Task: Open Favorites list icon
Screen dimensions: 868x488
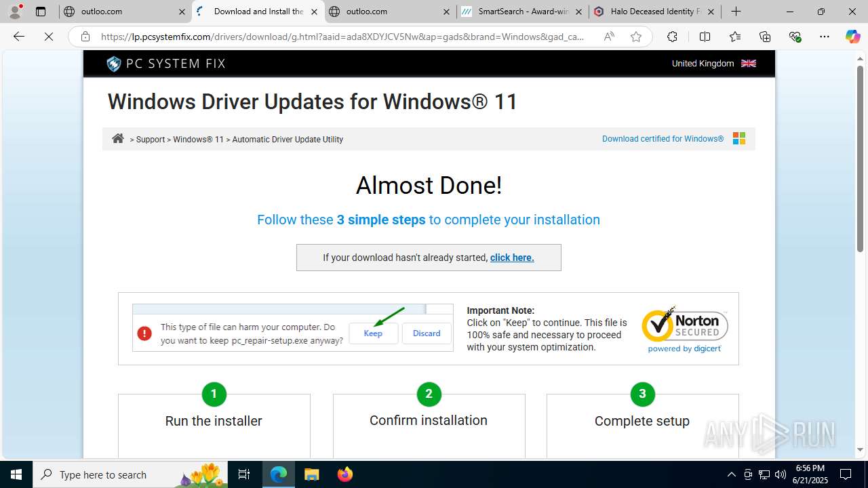Action: [735, 37]
